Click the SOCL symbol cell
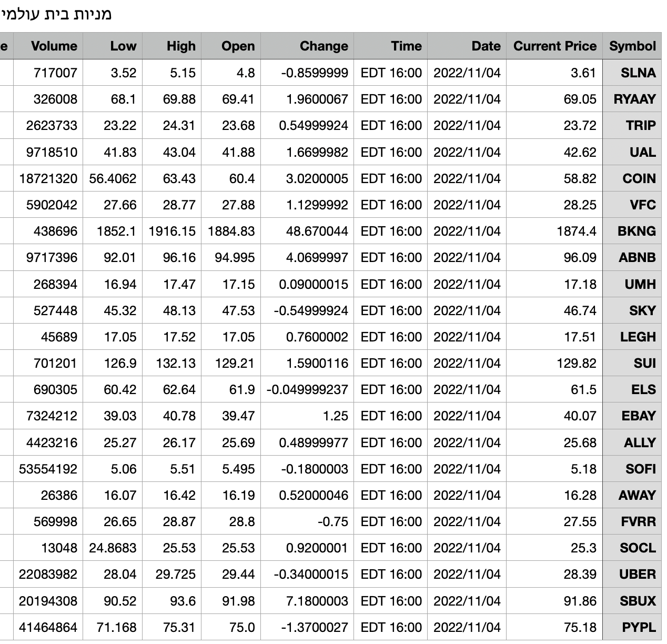The width and height of the screenshot is (667, 644). pyautogui.click(x=632, y=548)
